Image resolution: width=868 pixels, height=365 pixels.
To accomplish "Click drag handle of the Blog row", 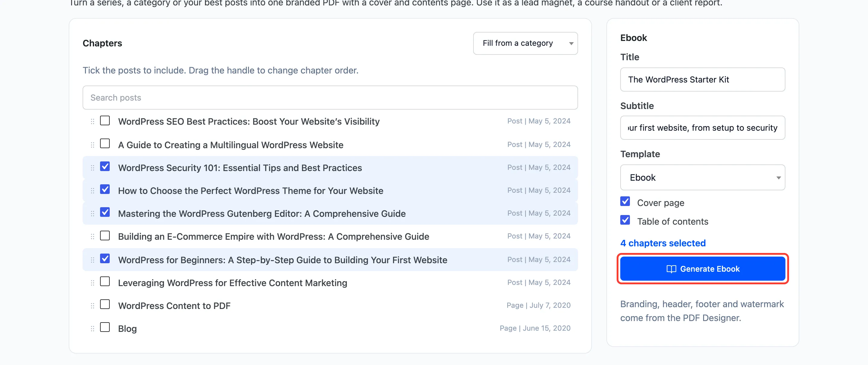I will click(x=92, y=329).
